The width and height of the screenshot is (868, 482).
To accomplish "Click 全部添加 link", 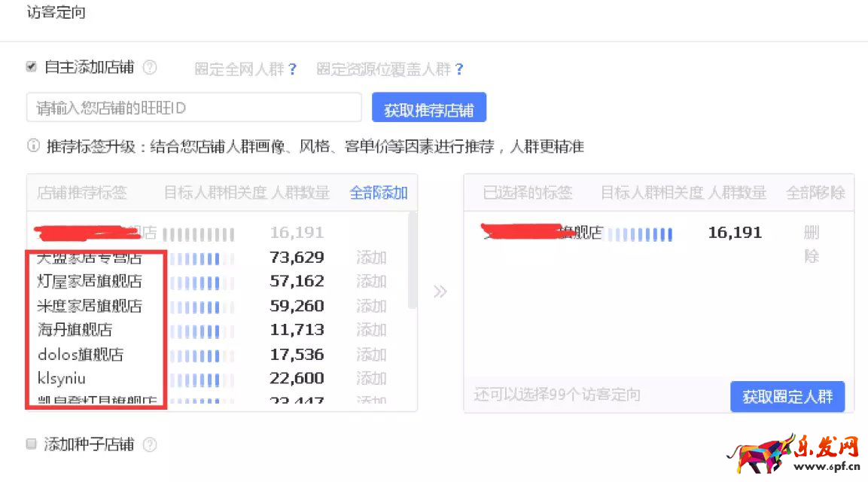I will pyautogui.click(x=379, y=193).
